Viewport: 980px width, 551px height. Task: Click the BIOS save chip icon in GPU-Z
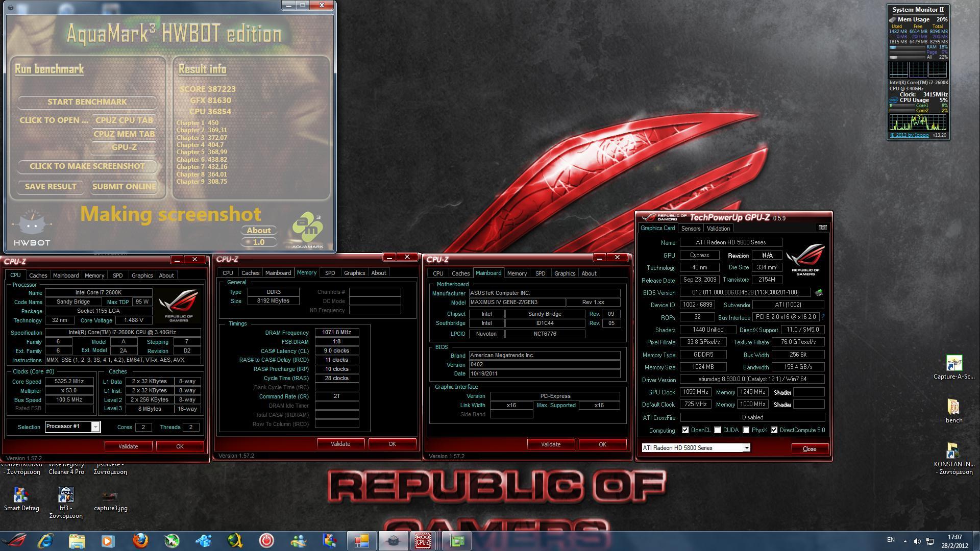819,293
